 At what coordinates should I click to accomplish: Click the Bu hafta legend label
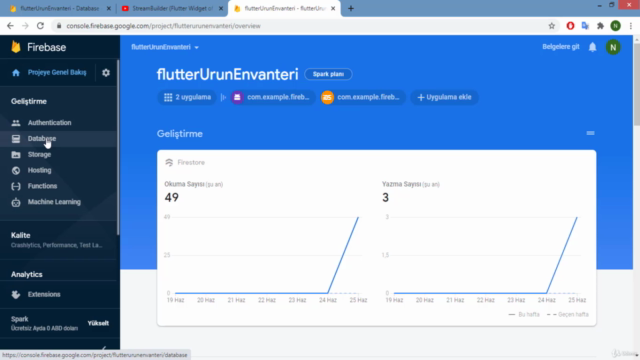point(529,314)
